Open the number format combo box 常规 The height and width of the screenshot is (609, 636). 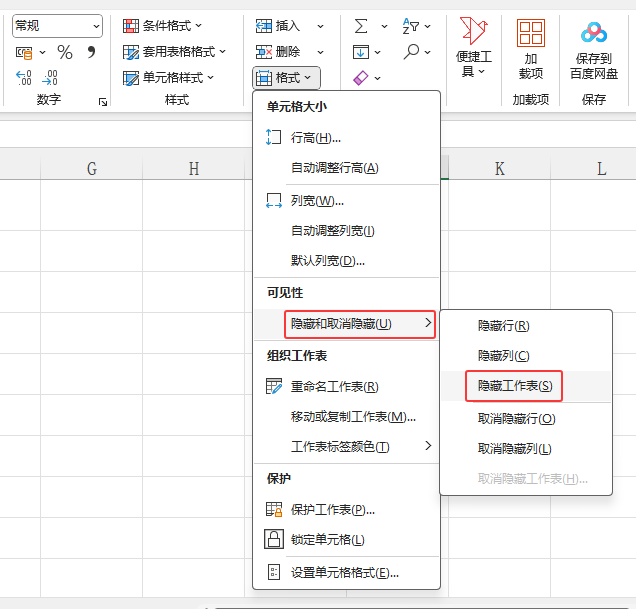(57, 26)
